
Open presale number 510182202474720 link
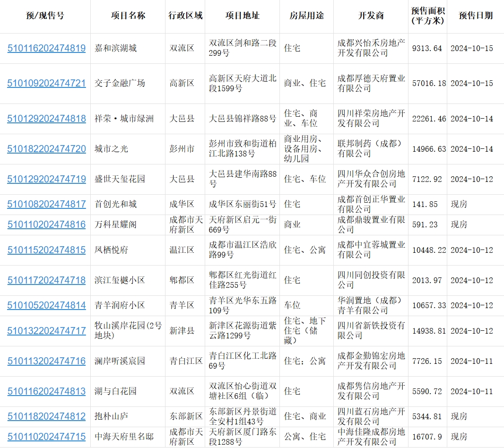tap(47, 149)
